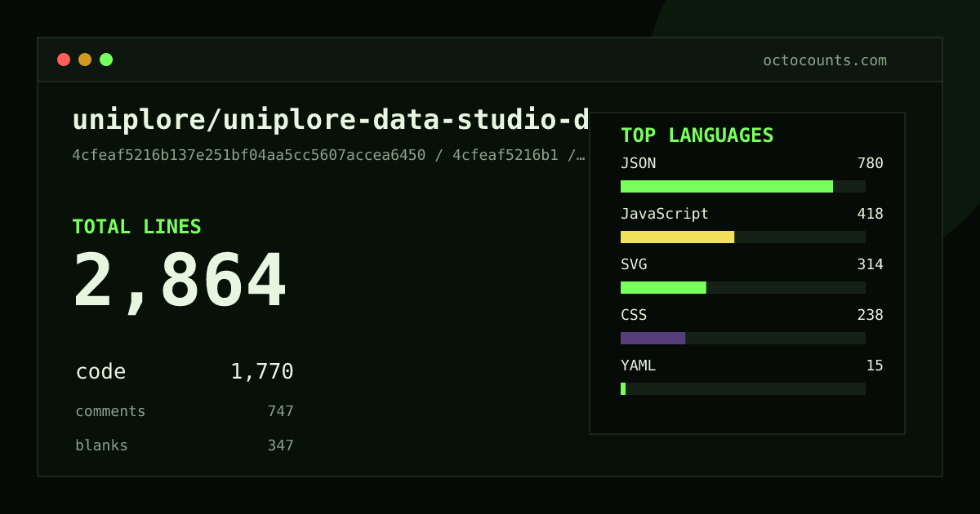Click the commit hash 4cfeaf5216b137e251bf04aa5cc5607accea6450
Image resolution: width=980 pixels, height=514 pixels.
249,155
